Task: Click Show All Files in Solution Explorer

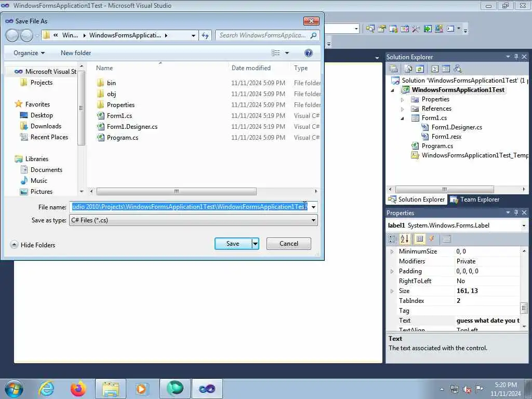Action: pyautogui.click(x=408, y=69)
